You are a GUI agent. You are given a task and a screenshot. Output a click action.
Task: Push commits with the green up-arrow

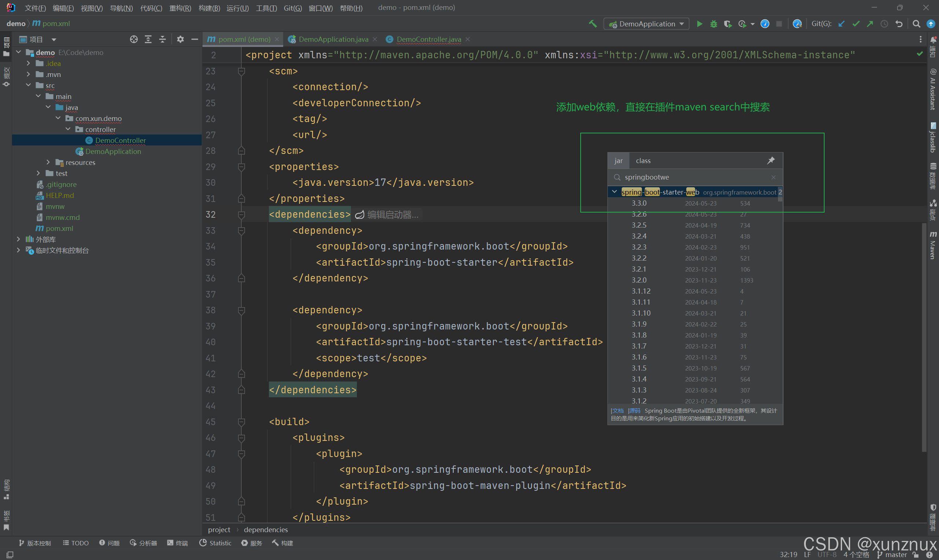(870, 24)
